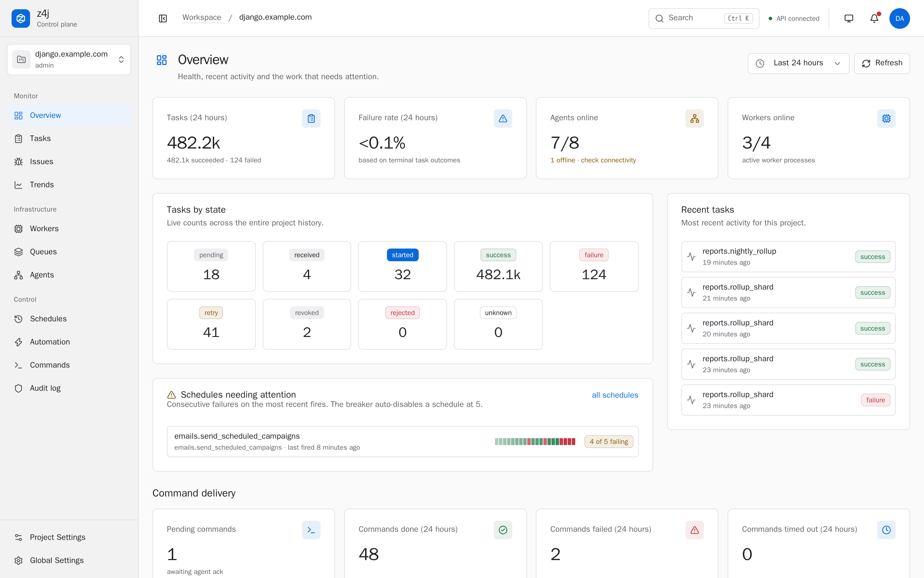Go to Tasks in the sidebar
The width and height of the screenshot is (924, 578).
click(x=69, y=138)
